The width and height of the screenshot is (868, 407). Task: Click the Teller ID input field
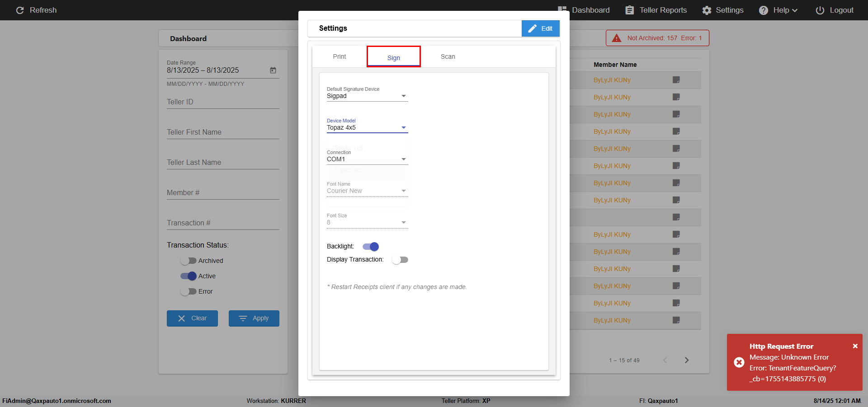(x=223, y=102)
